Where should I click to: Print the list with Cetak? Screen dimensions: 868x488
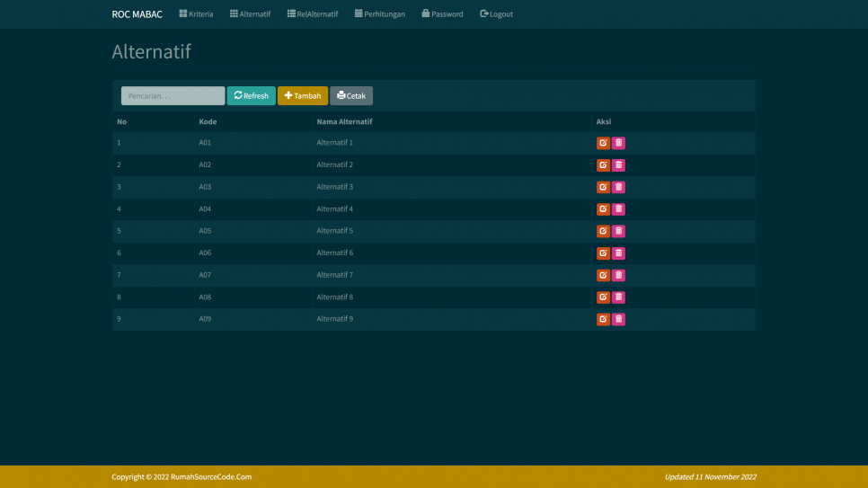[x=351, y=96]
